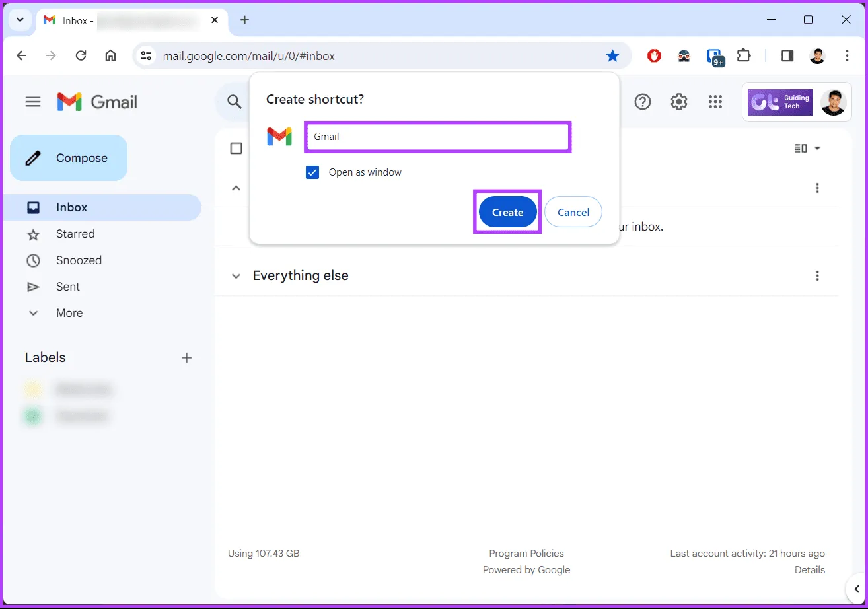
Task: Cancel the Create shortcut dialog
Action: pos(573,212)
